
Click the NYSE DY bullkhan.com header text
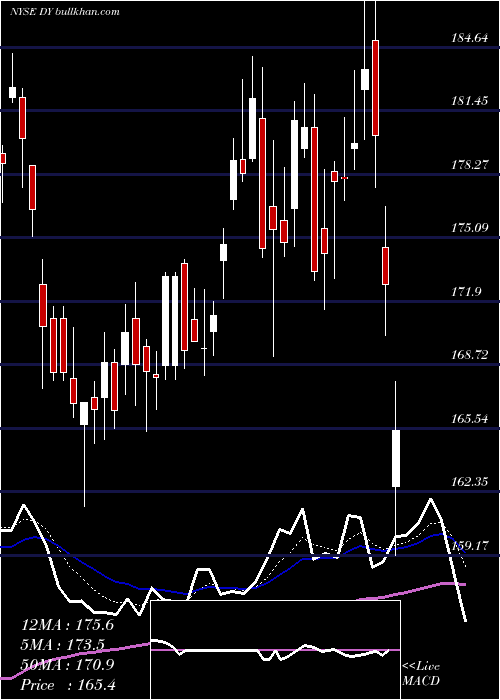[65, 12]
